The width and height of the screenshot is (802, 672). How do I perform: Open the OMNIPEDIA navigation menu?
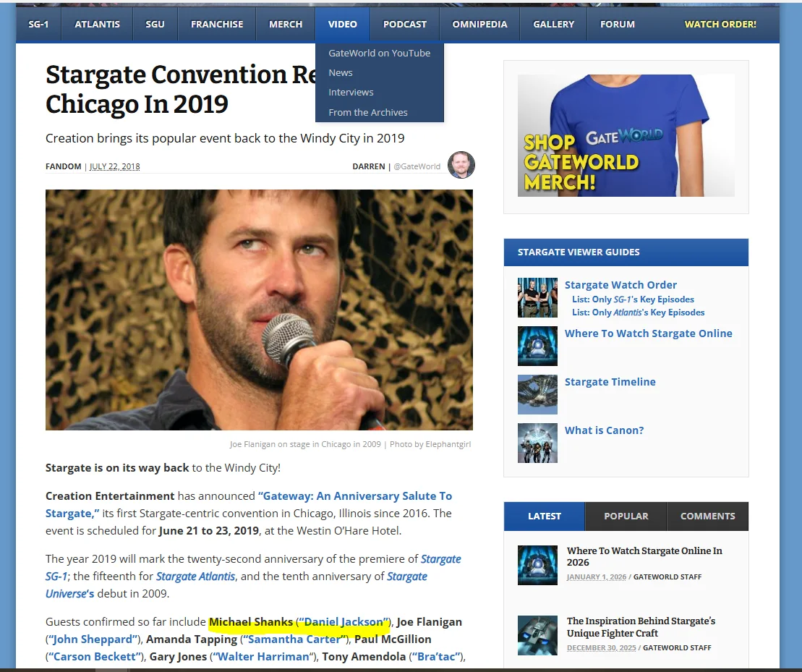point(479,24)
